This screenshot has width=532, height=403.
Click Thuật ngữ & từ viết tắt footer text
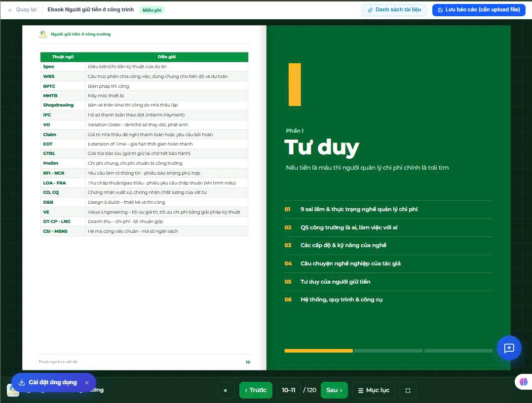[58, 362]
